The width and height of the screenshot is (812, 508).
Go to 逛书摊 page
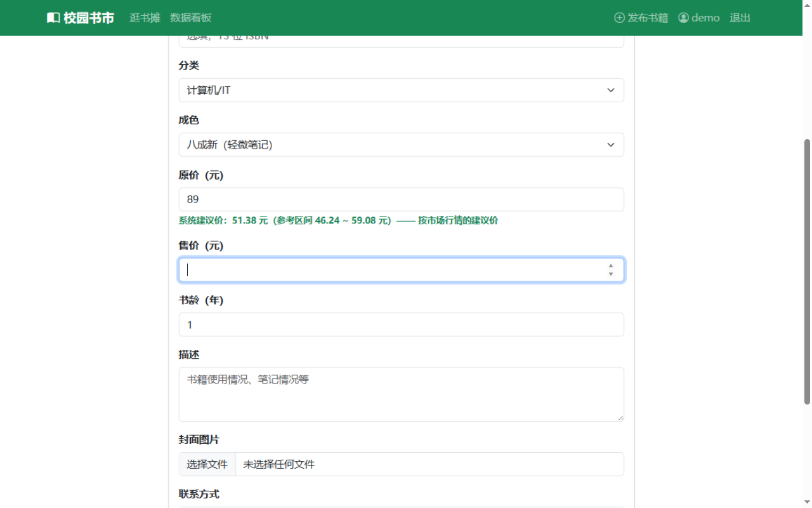tap(145, 18)
